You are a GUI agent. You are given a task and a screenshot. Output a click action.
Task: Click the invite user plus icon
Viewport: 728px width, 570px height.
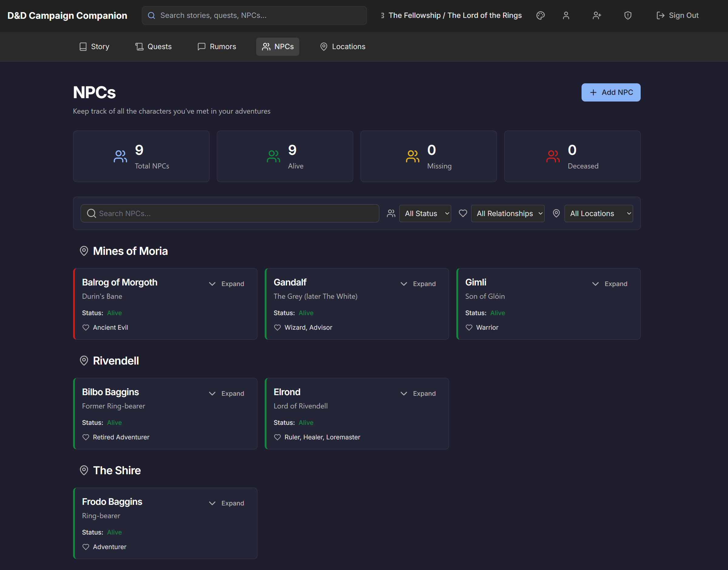coord(597,15)
